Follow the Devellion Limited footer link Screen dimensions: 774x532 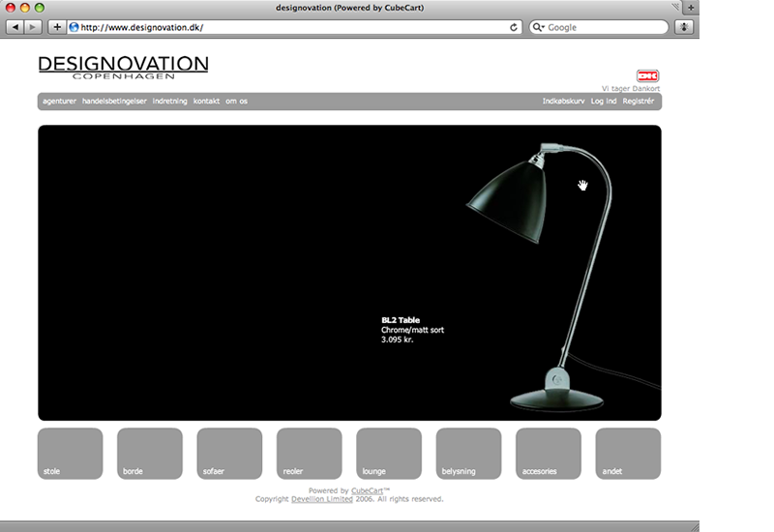[322, 499]
